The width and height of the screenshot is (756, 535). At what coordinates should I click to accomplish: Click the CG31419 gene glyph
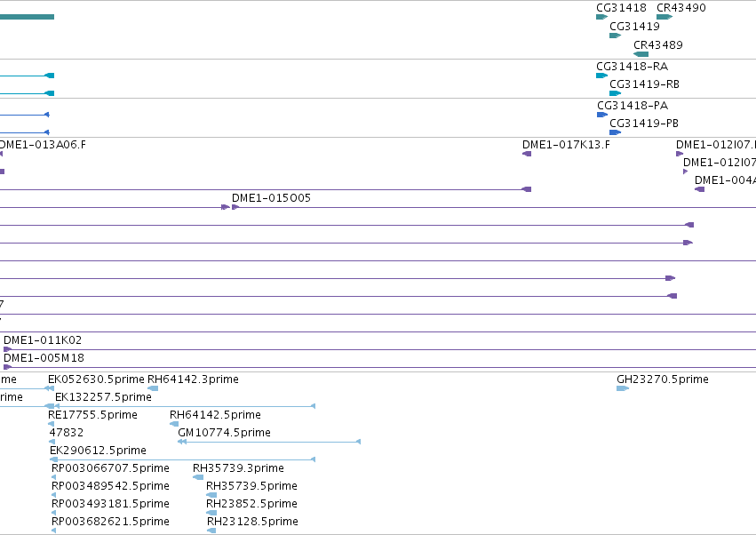point(616,36)
